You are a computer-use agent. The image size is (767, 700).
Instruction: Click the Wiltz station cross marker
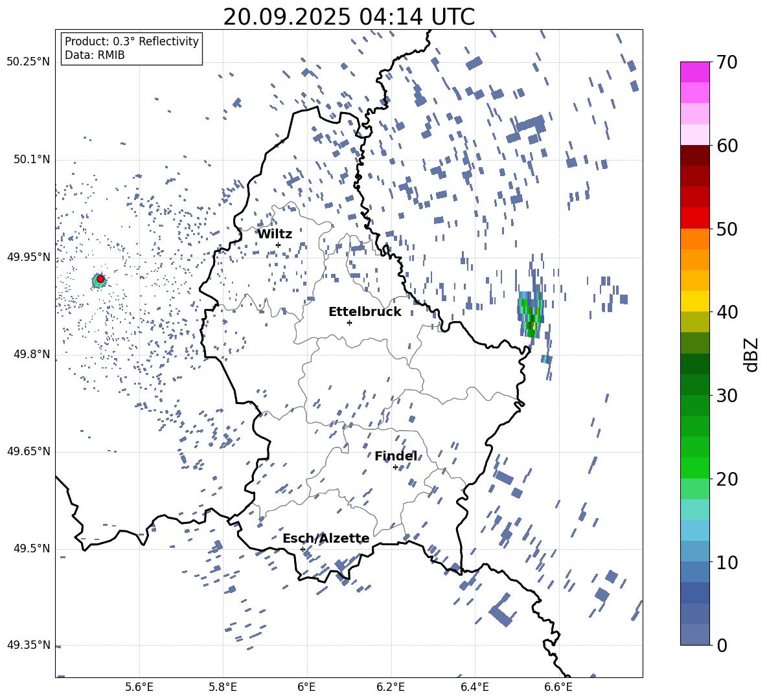pyautogui.click(x=279, y=245)
